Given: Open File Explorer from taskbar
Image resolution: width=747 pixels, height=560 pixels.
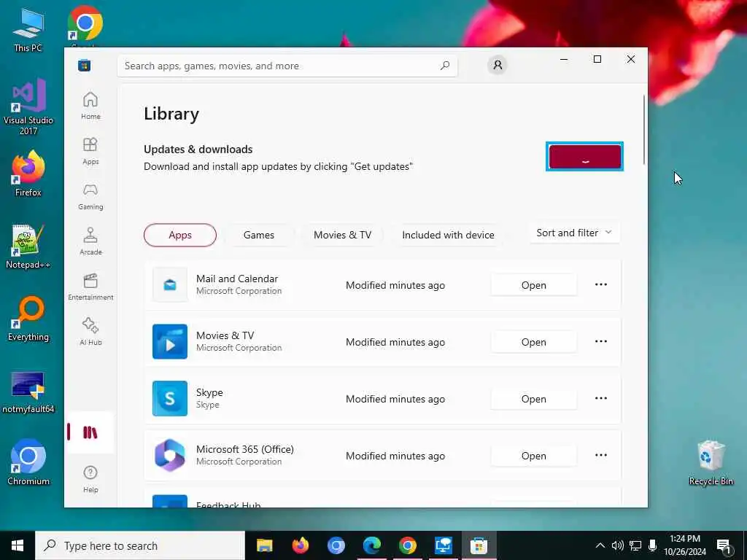Looking at the screenshot, I should pyautogui.click(x=264, y=545).
